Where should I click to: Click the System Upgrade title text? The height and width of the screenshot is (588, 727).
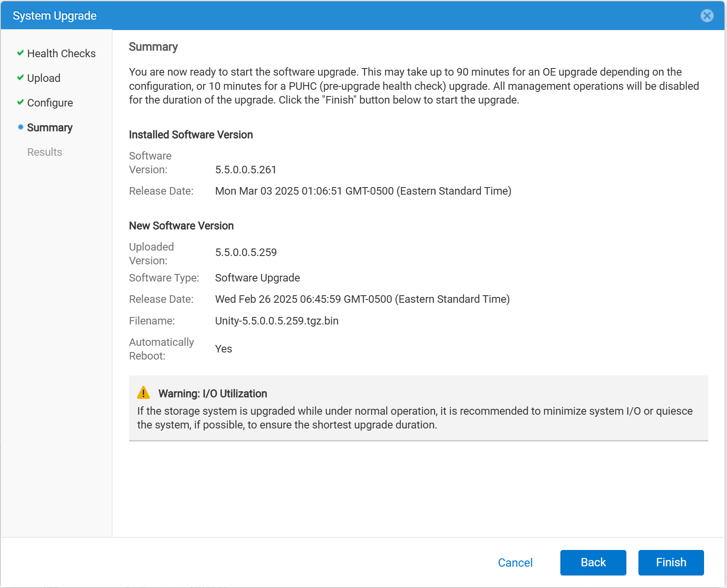point(54,15)
